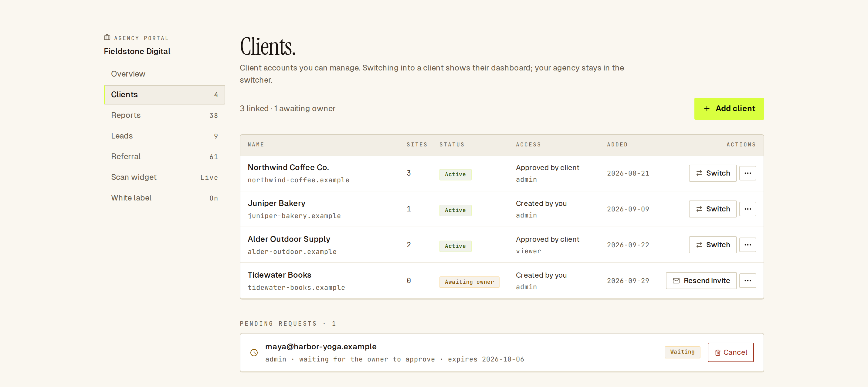Click alder-outdoor.example domain text
Image resolution: width=868 pixels, height=387 pixels.
pyautogui.click(x=292, y=252)
